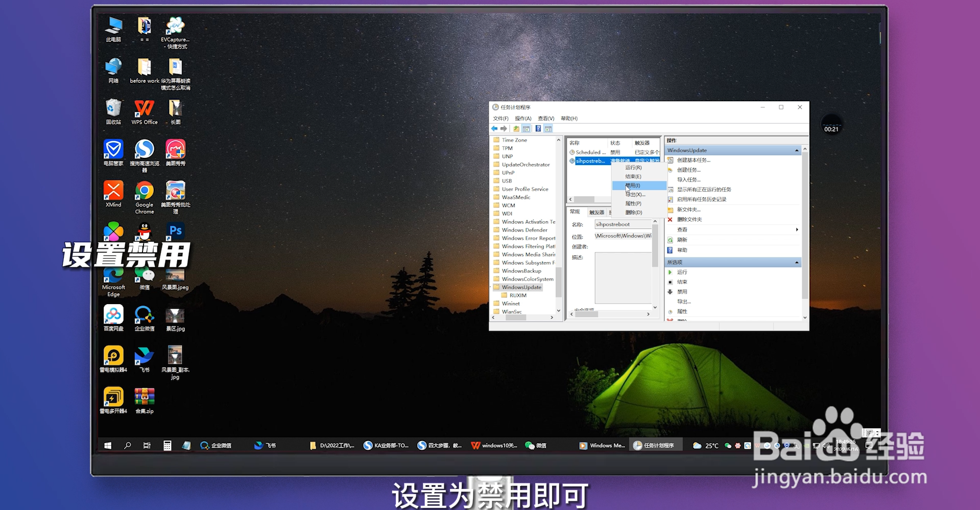Open 景区.jpg thumbnail on desktop
This screenshot has width=980, height=510.
pos(175,320)
